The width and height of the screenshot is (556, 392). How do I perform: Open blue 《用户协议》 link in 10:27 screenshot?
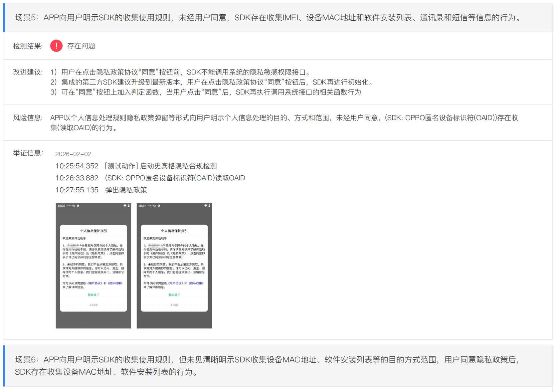(176, 283)
